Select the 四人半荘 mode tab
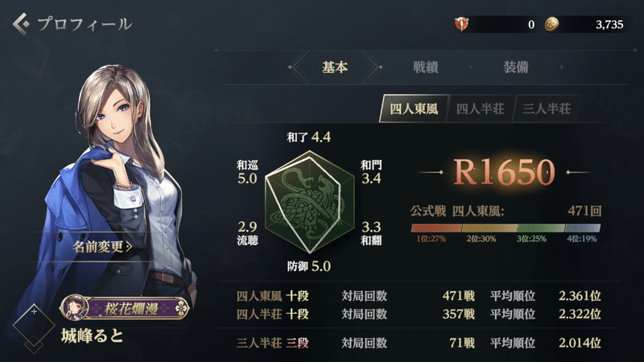The image size is (644, 362). [x=480, y=109]
